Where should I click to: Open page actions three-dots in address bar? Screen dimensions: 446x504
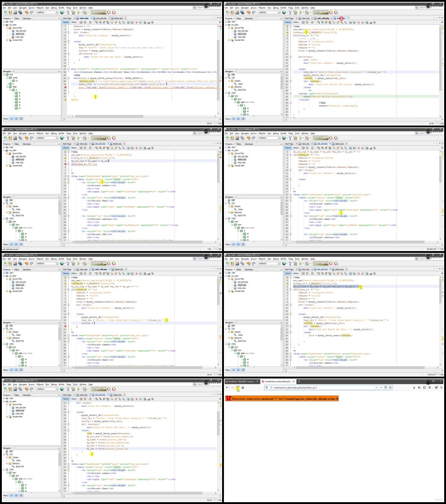click(x=381, y=387)
